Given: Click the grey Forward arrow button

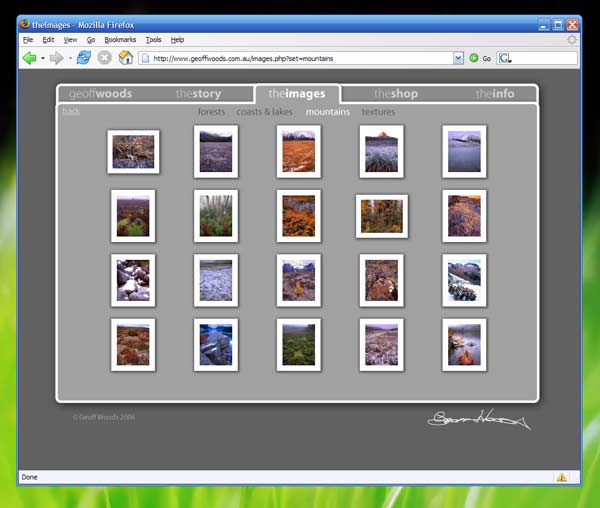Looking at the screenshot, I should pos(57,58).
